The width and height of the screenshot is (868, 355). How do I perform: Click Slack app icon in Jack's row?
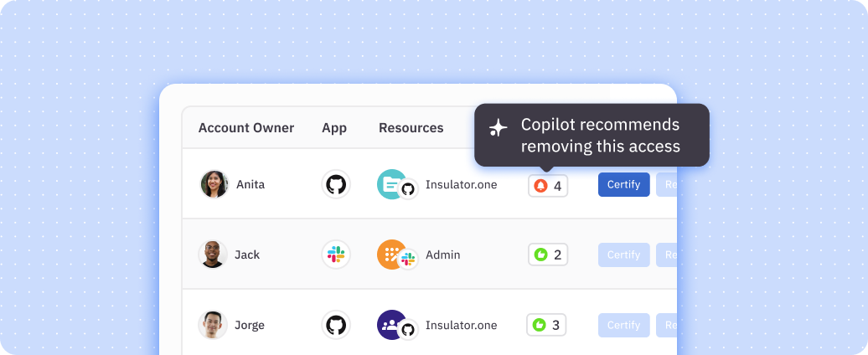[336, 255]
